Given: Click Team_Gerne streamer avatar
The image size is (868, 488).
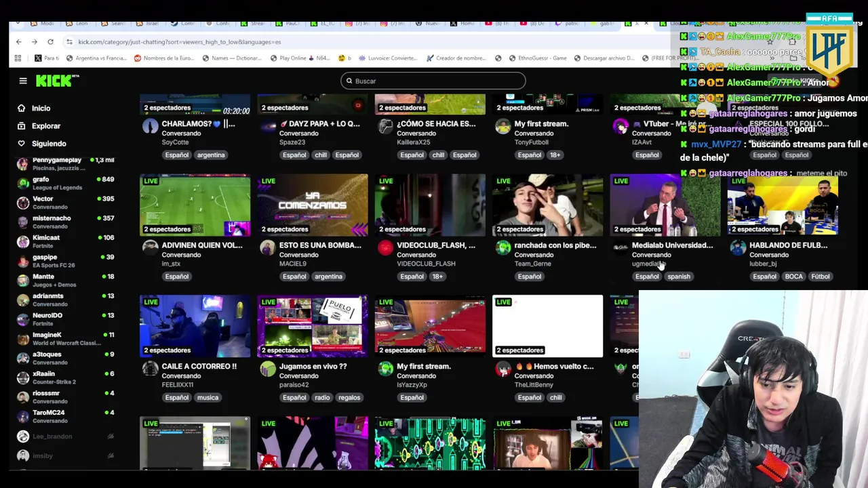Looking at the screenshot, I should 502,248.
